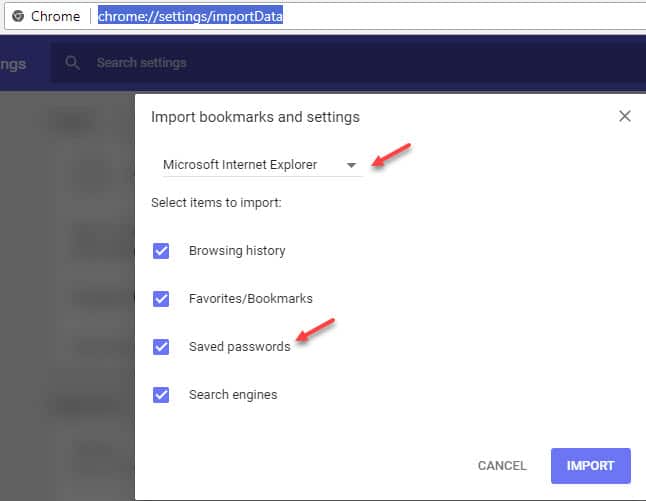
Task: Click the search magnifier icon in settings header
Action: [x=73, y=63]
